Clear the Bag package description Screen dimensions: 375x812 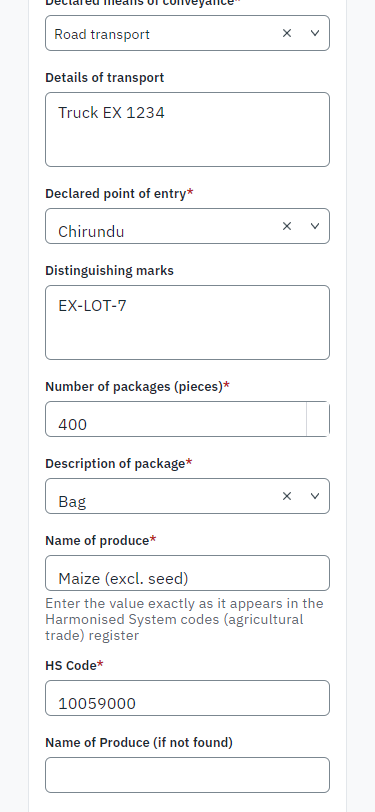287,496
